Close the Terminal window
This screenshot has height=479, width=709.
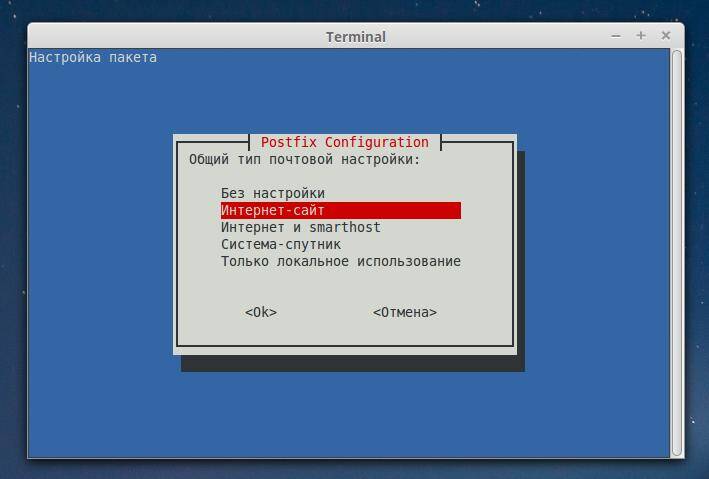pos(666,35)
